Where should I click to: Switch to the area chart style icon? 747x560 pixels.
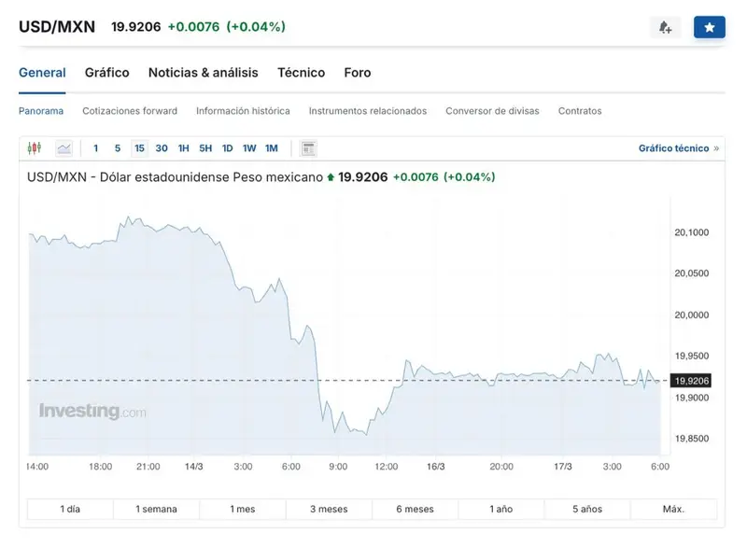63,147
